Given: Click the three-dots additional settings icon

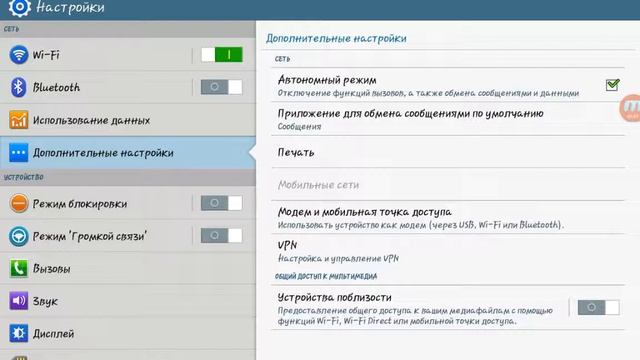Looking at the screenshot, I should point(19,153).
